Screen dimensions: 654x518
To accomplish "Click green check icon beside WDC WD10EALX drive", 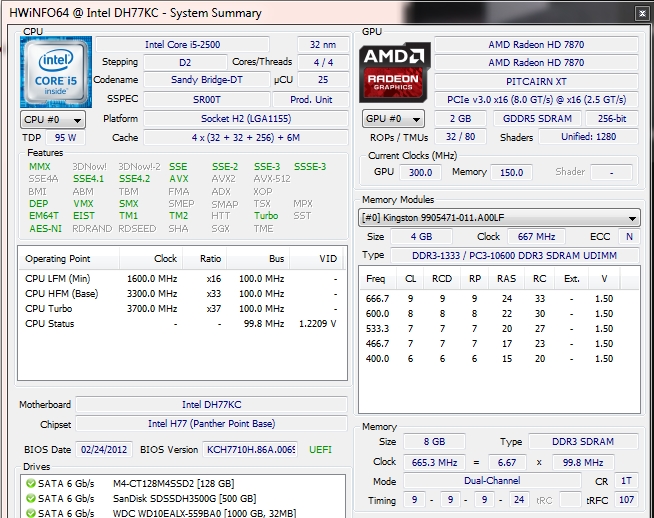I will [30, 513].
